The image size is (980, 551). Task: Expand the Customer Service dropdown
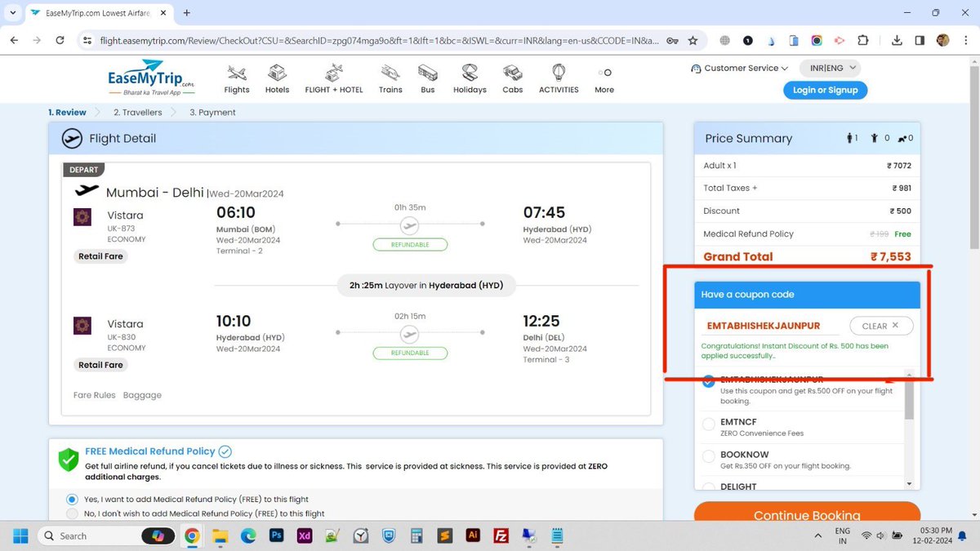(739, 69)
